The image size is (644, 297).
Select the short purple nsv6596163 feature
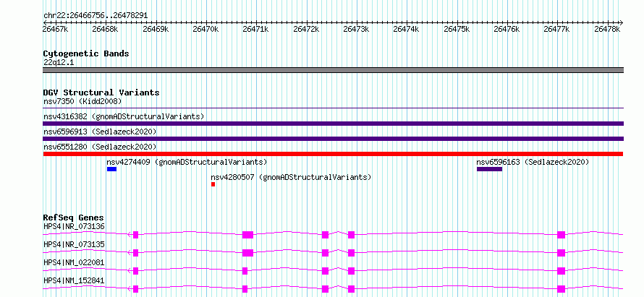click(490, 169)
